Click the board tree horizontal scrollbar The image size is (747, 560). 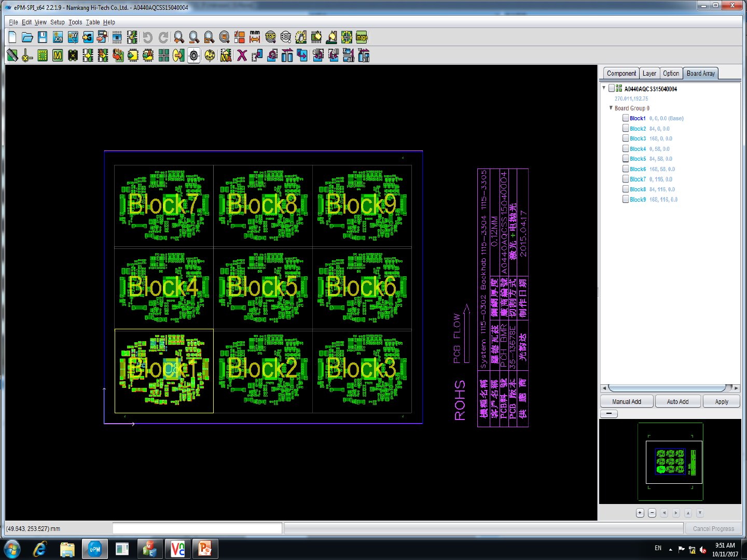pyautogui.click(x=667, y=388)
